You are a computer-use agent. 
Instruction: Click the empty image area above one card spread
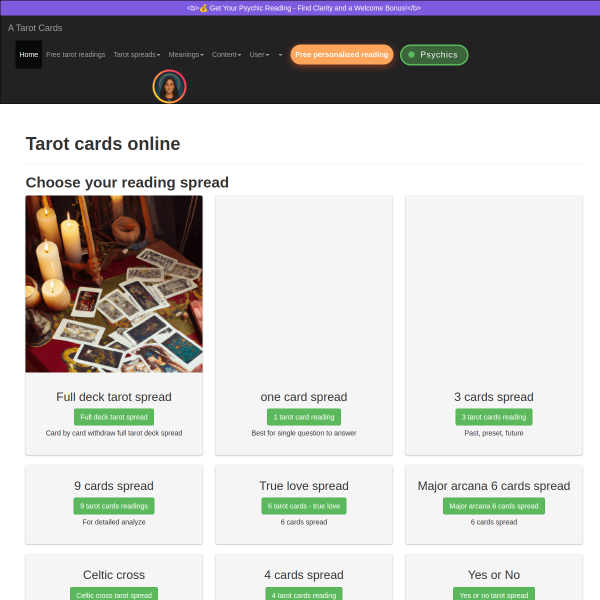tap(304, 284)
